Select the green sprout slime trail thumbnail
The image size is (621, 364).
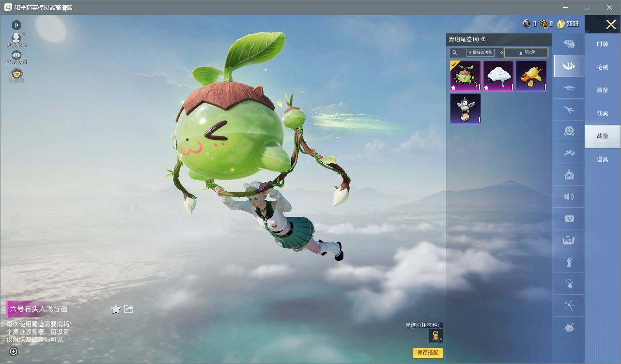(466, 76)
